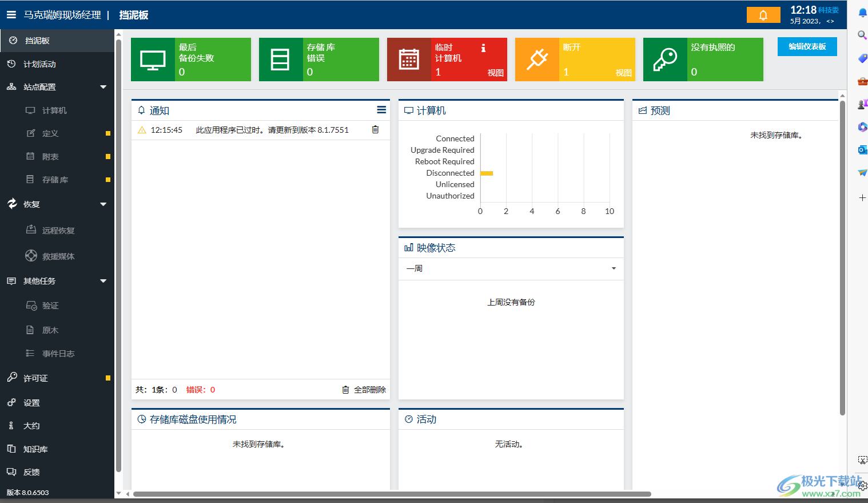Open 事件日志 in the sidebar

click(x=58, y=354)
